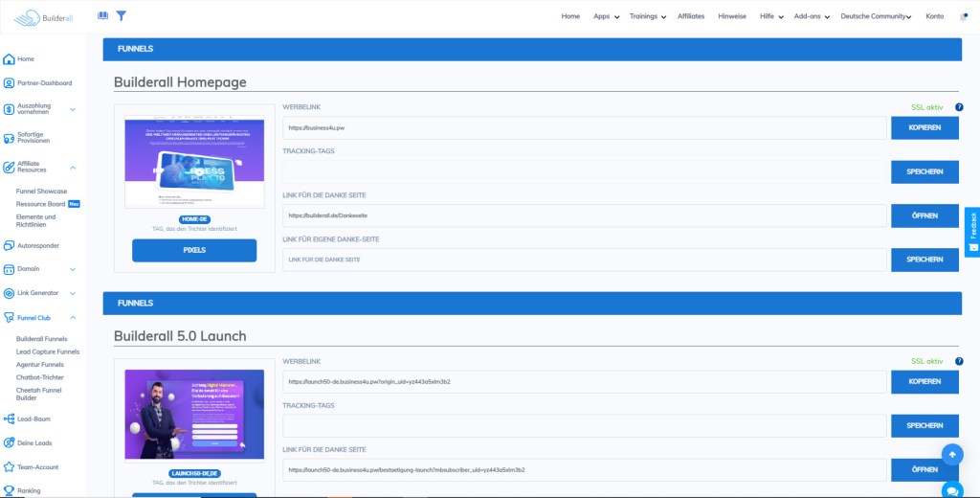Click the PIXELS button

[x=194, y=250]
